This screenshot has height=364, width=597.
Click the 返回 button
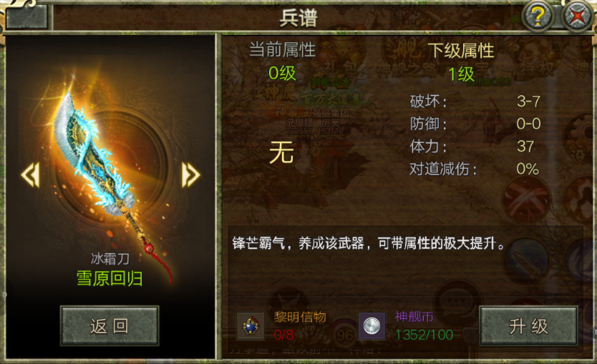(110, 326)
